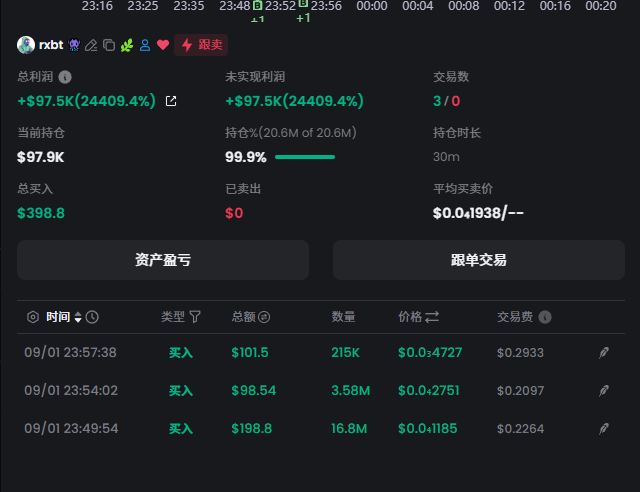Click the total profit value +$97.5K(24409.4%)
The height and width of the screenshot is (492, 640).
86,101
